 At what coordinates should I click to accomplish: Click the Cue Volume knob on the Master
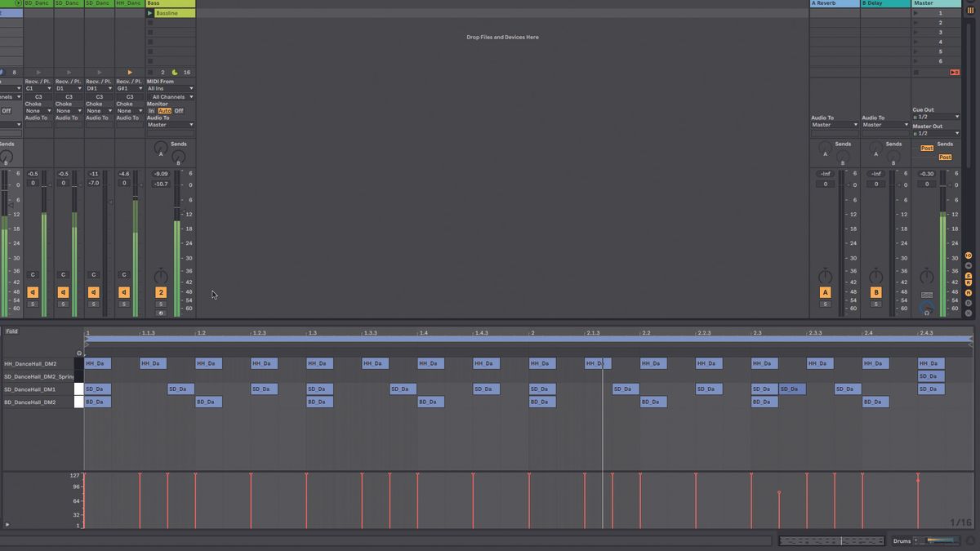click(x=927, y=307)
